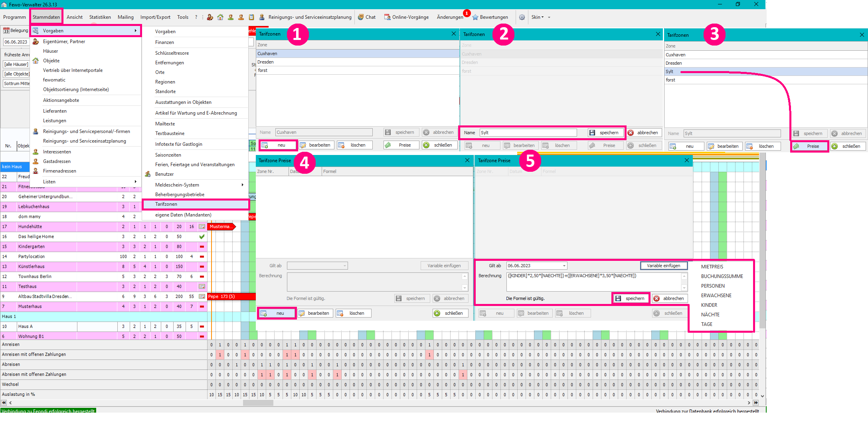
Task: Open the Eigentümer toolbar icon next to help
Action: click(210, 17)
